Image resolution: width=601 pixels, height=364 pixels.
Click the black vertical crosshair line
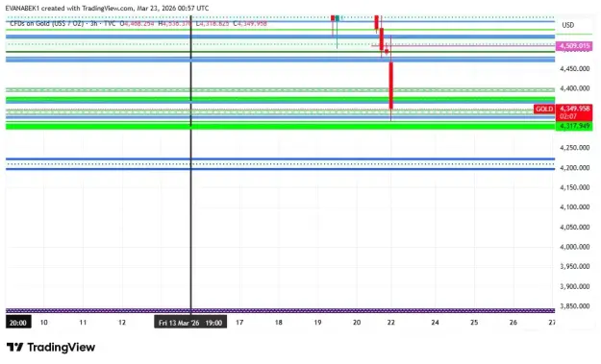[x=191, y=164]
